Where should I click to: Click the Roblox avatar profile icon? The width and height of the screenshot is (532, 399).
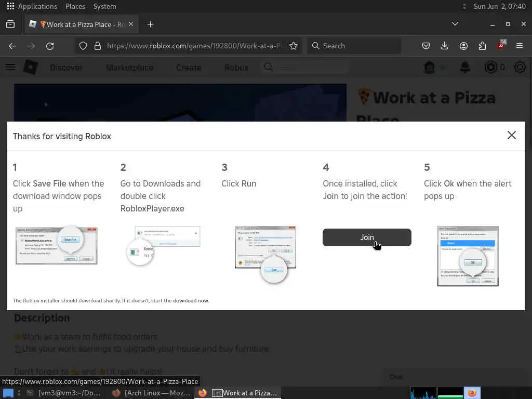tap(430, 67)
